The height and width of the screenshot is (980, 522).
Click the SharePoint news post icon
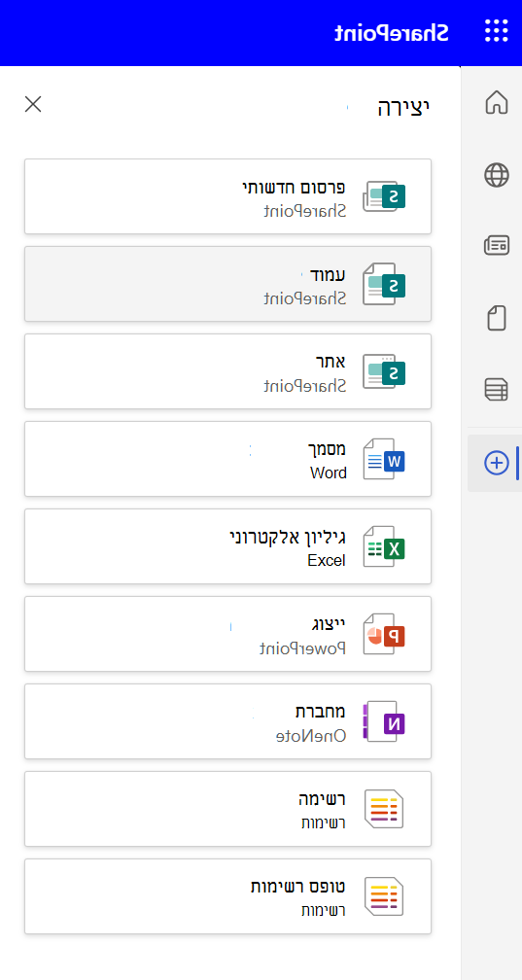[384, 196]
